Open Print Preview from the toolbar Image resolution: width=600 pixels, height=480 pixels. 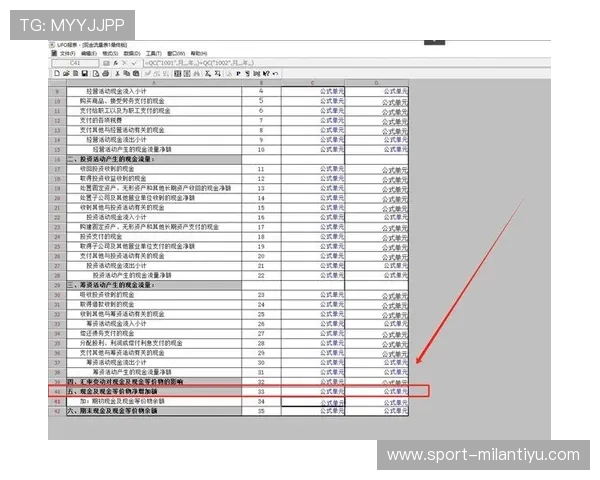[x=96, y=73]
